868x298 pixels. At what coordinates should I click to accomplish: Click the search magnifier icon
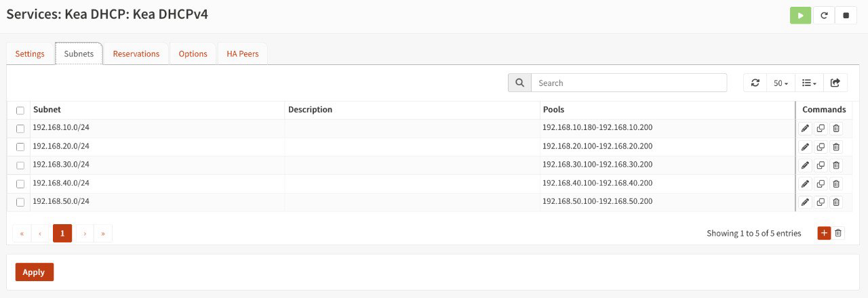click(519, 83)
